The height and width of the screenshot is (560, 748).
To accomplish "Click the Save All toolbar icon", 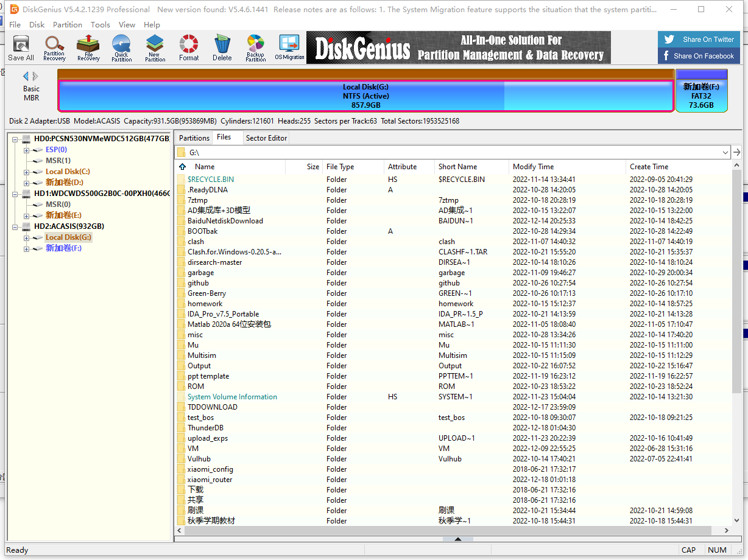I will coord(21,47).
